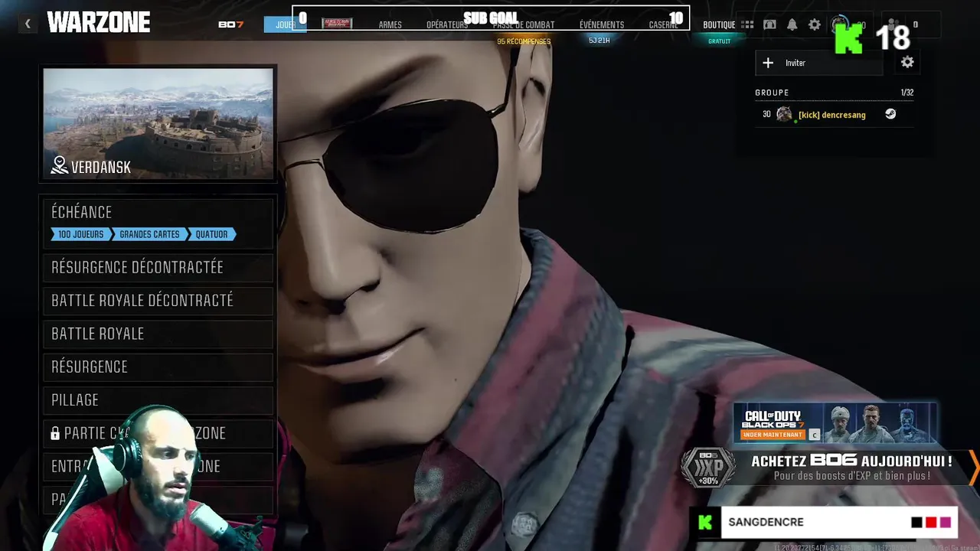Click the social friends icon at top right
The height and width of the screenshot is (551, 980).
pyautogui.click(x=894, y=24)
